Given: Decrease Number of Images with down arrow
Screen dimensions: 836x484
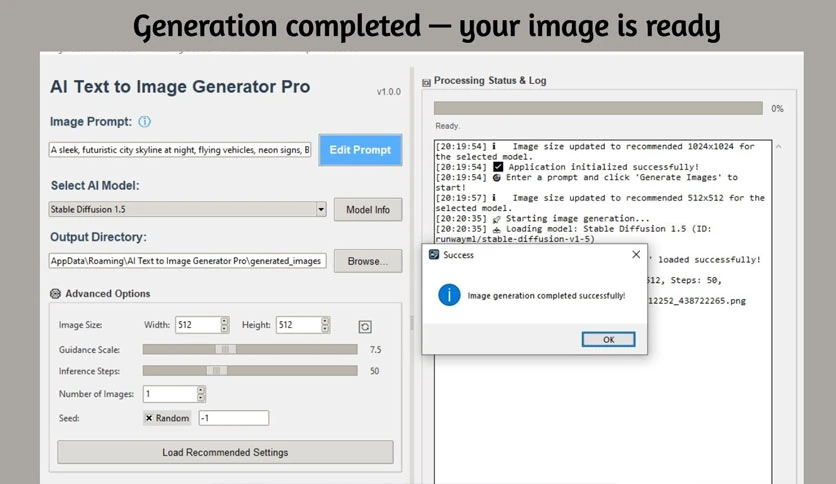Looking at the screenshot, I should click(200, 398).
